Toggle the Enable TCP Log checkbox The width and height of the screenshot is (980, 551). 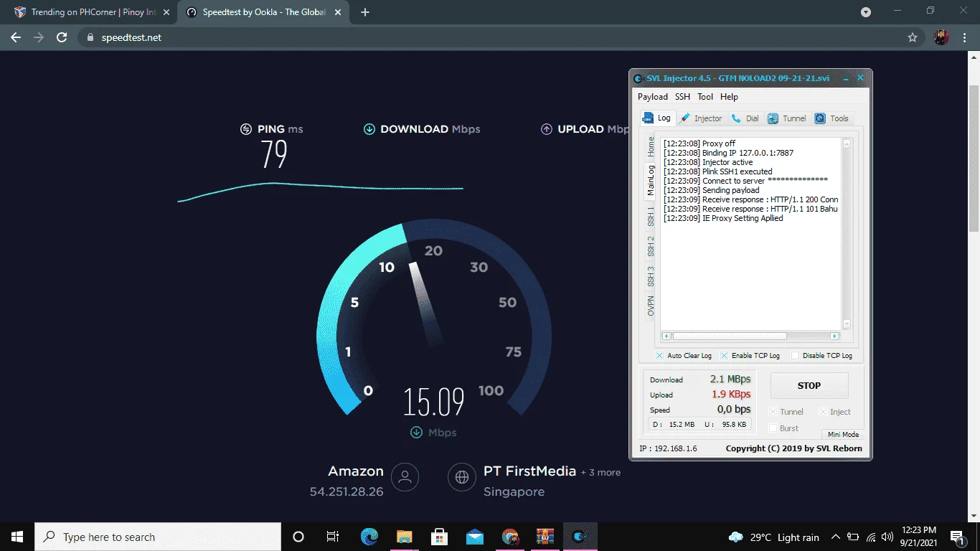(724, 356)
